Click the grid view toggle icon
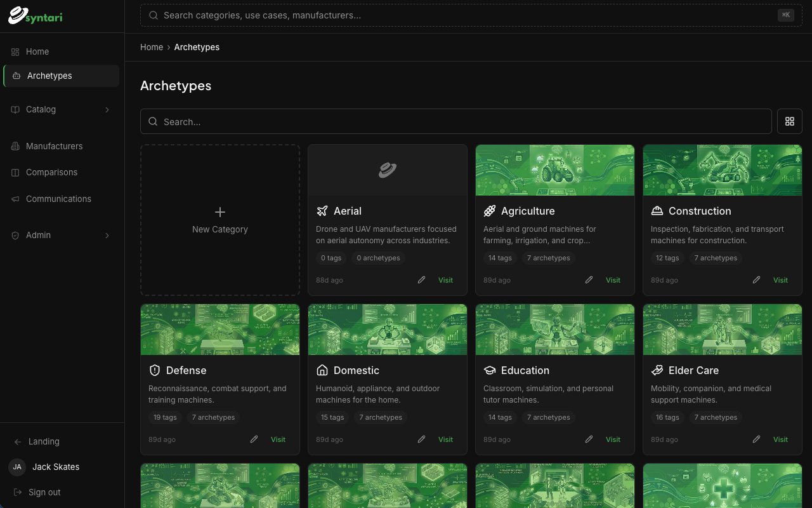Viewport: 812px width, 508px height. click(790, 121)
